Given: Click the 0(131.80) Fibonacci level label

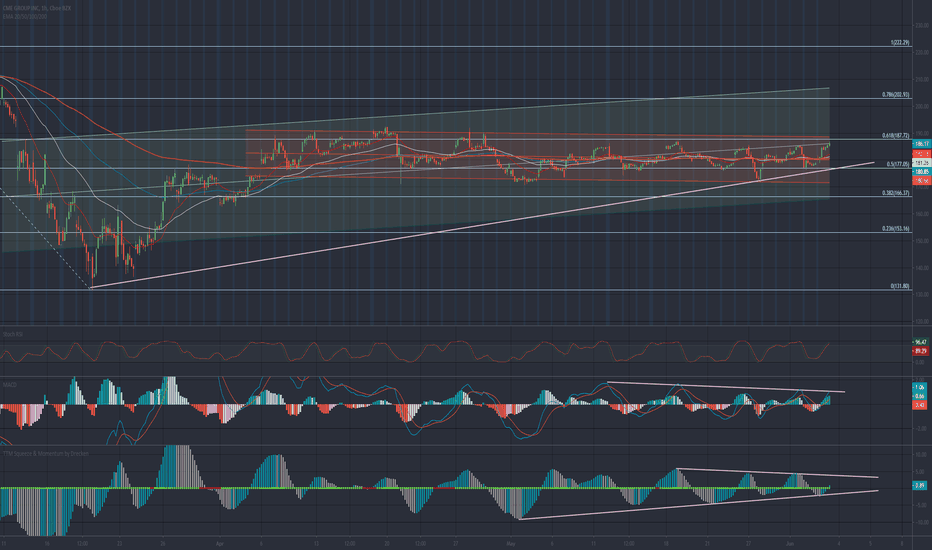Looking at the screenshot, I should click(900, 286).
